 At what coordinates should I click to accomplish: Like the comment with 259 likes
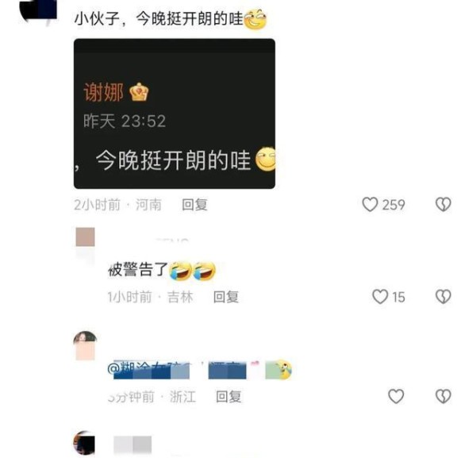(x=370, y=204)
